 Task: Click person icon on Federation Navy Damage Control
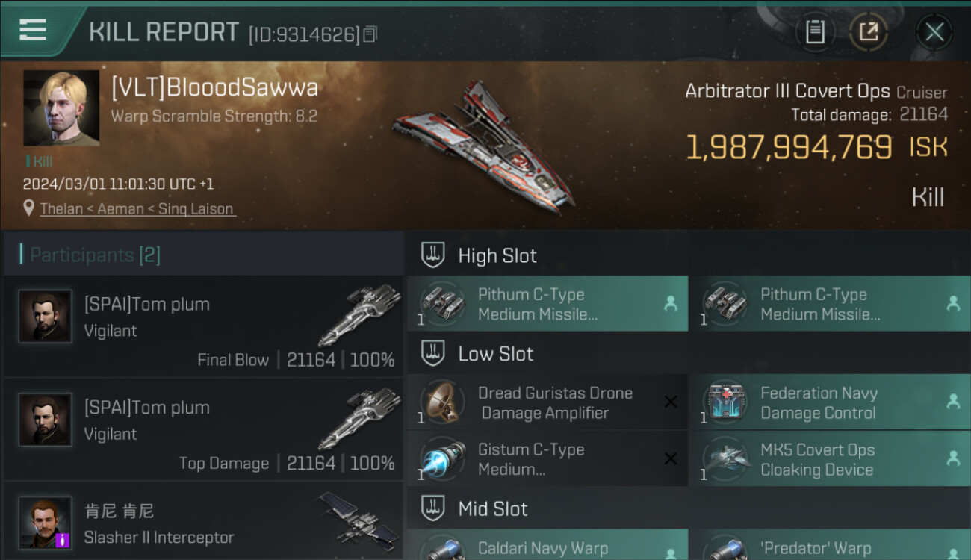[x=953, y=402]
